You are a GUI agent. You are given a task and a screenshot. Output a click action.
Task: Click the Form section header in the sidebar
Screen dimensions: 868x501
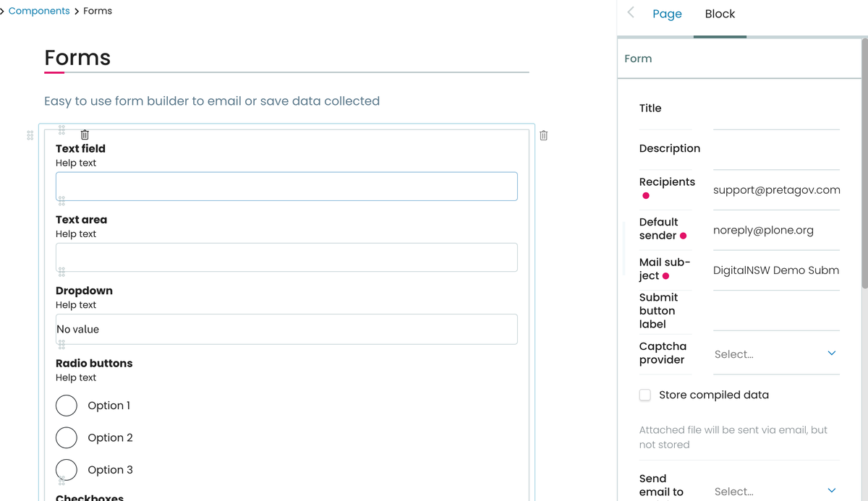[x=739, y=59]
